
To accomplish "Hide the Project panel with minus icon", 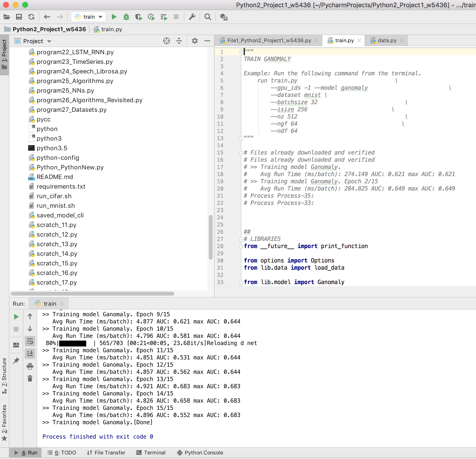I will click(x=207, y=41).
